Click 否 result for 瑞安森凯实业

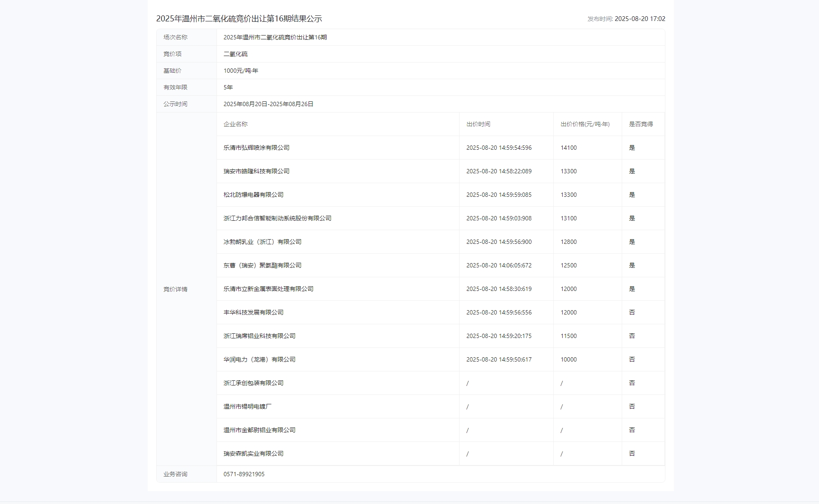point(632,454)
